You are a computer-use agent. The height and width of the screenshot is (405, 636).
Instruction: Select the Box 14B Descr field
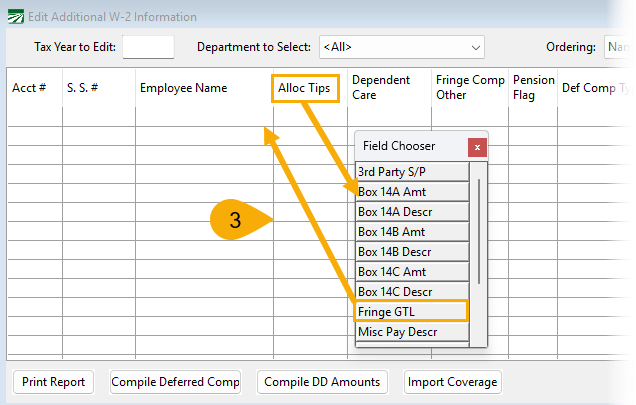click(x=411, y=251)
